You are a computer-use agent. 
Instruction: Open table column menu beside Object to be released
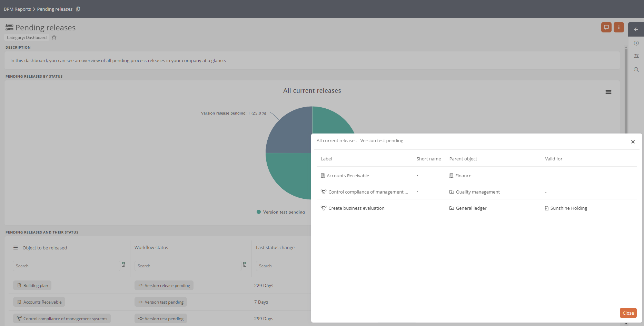coord(16,248)
